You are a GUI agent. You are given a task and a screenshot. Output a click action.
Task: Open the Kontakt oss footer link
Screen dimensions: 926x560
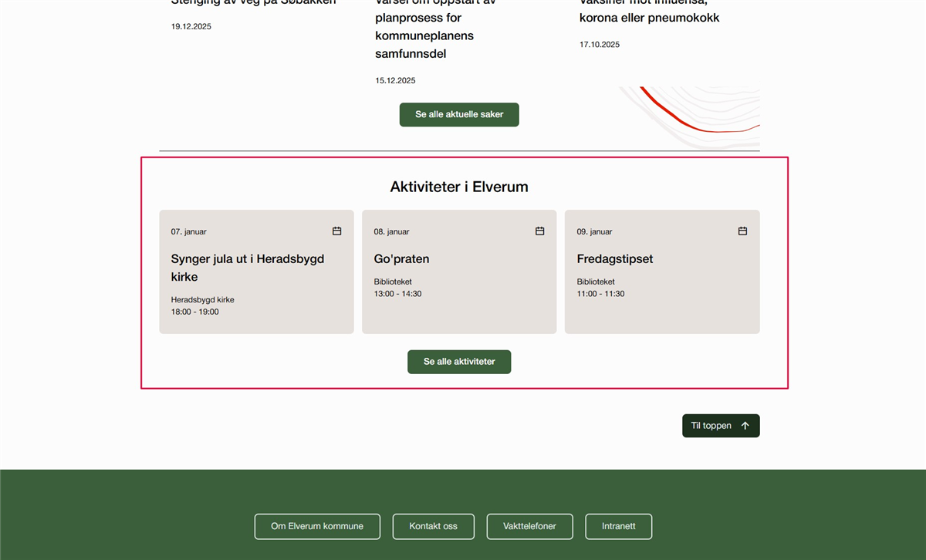coord(433,526)
